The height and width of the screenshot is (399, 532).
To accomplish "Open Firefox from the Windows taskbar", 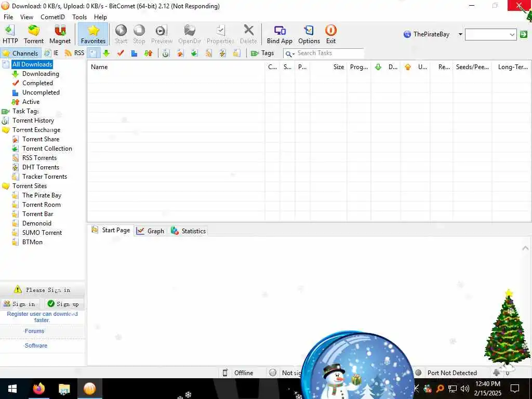I will point(39,389).
